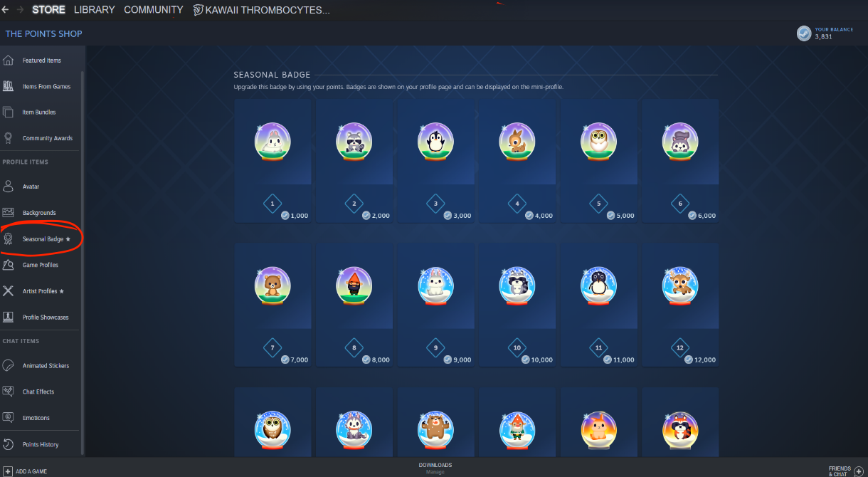Image resolution: width=868 pixels, height=477 pixels.
Task: Click the back navigation arrow
Action: (6, 10)
